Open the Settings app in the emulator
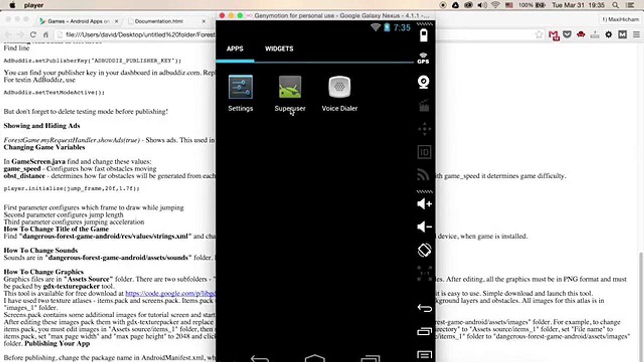Screen dimensions: 644x362 [x=240, y=94]
